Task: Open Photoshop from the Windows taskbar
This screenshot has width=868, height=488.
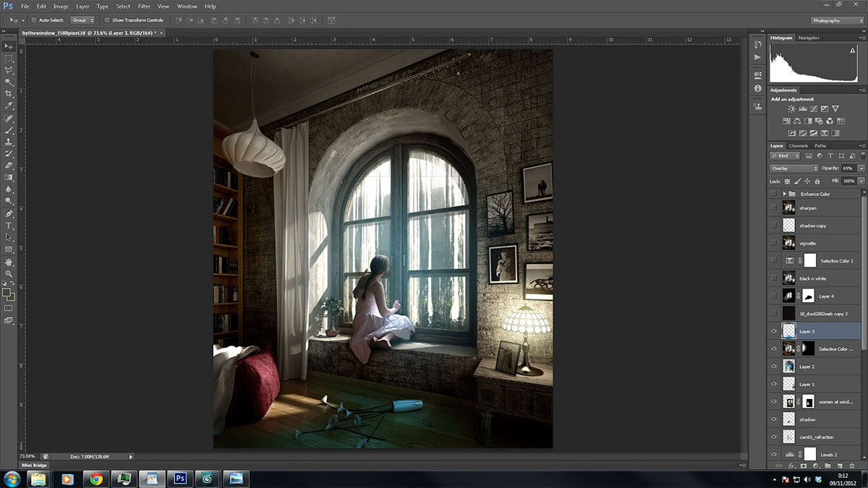Action: coord(179,478)
